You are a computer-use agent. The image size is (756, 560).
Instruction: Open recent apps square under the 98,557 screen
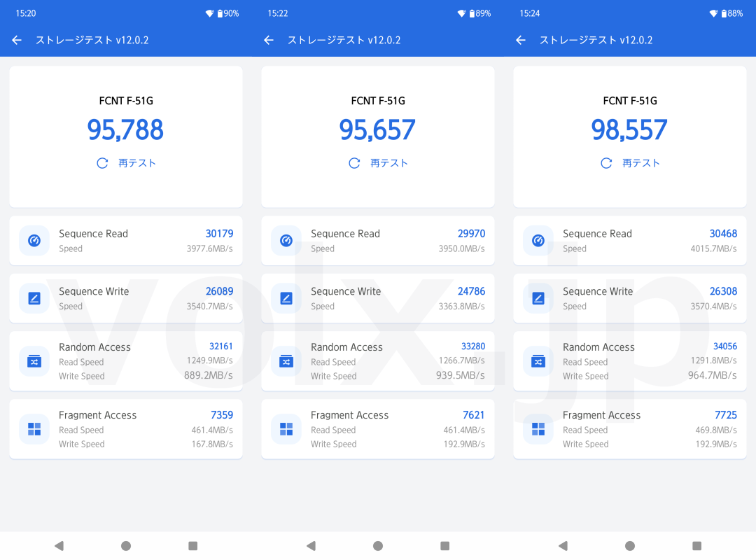click(x=696, y=545)
